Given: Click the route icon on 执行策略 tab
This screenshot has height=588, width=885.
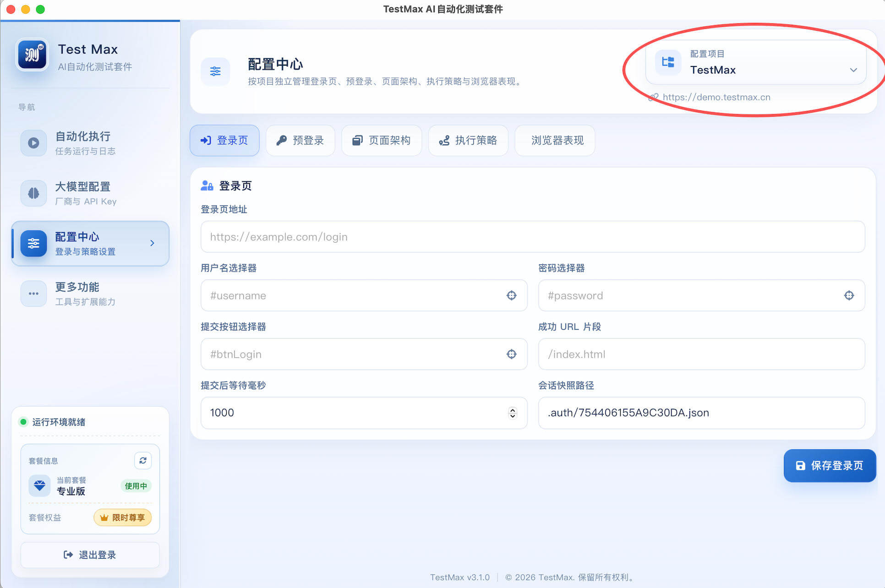Looking at the screenshot, I should (x=444, y=140).
